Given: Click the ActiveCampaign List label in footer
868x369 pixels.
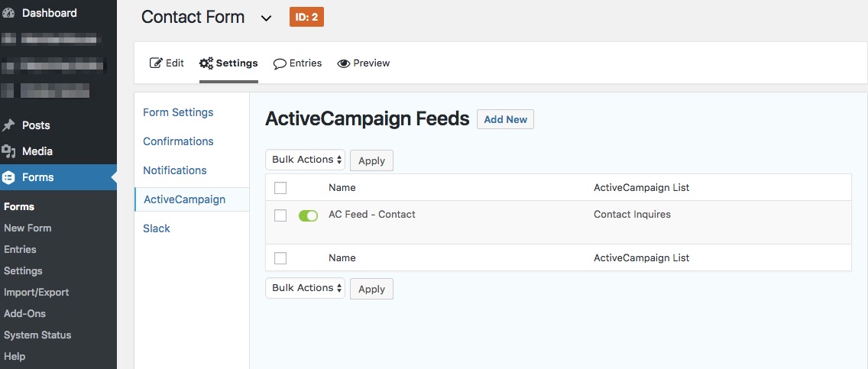Looking at the screenshot, I should coord(642,257).
